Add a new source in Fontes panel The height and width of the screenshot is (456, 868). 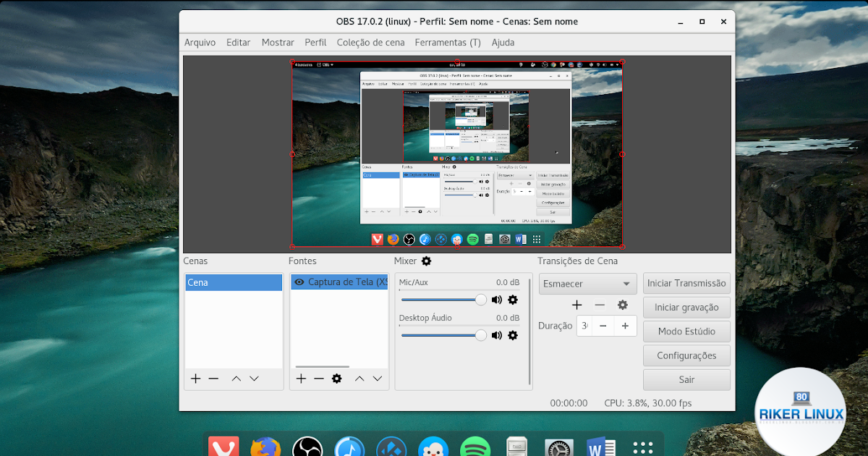click(x=301, y=379)
